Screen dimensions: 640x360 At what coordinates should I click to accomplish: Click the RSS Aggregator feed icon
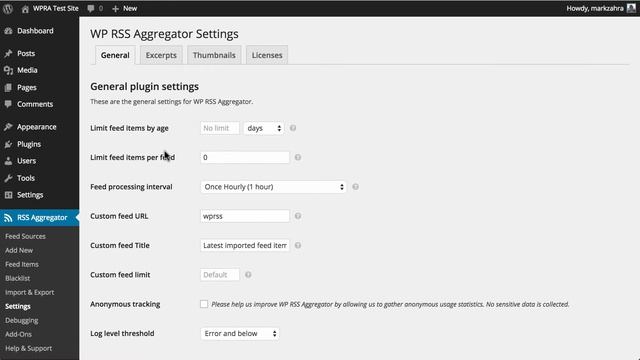click(x=8, y=218)
